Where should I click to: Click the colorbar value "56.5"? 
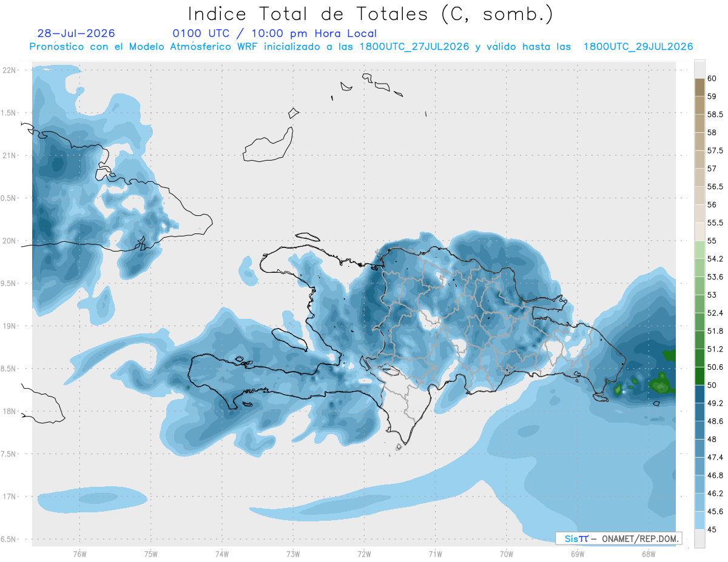(715, 187)
